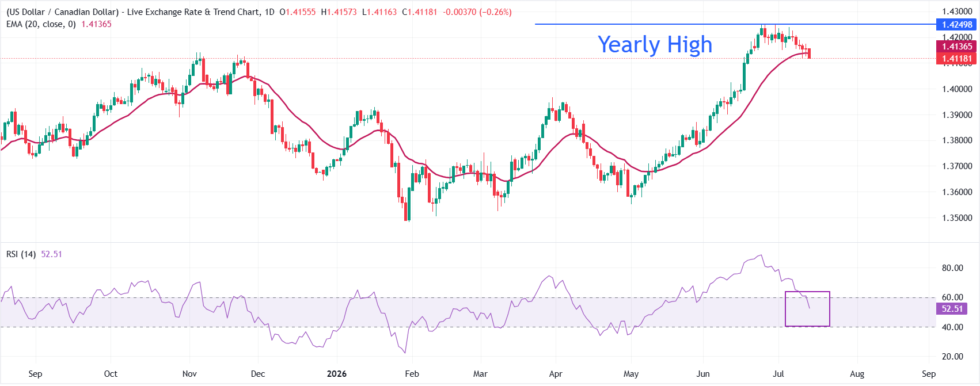Select the RSI (14) indicator legend
980x386 pixels.
[21, 254]
